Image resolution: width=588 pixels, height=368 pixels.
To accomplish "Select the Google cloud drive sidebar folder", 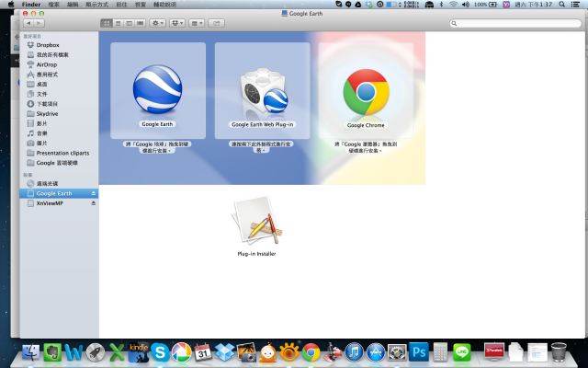I will pyautogui.click(x=59, y=163).
